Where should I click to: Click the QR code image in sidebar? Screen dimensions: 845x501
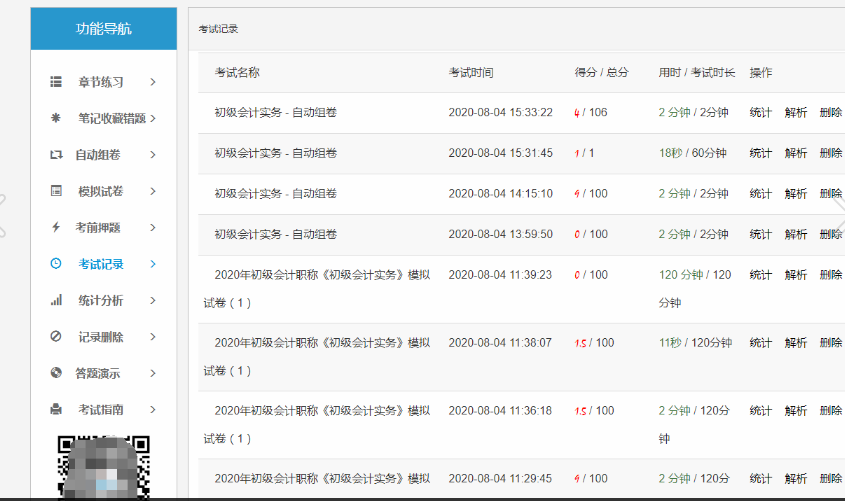104,466
